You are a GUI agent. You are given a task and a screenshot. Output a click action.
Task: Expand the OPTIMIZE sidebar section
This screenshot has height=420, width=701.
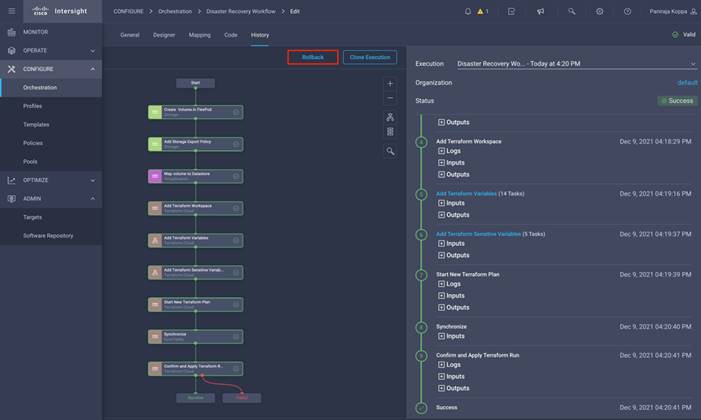(51, 180)
